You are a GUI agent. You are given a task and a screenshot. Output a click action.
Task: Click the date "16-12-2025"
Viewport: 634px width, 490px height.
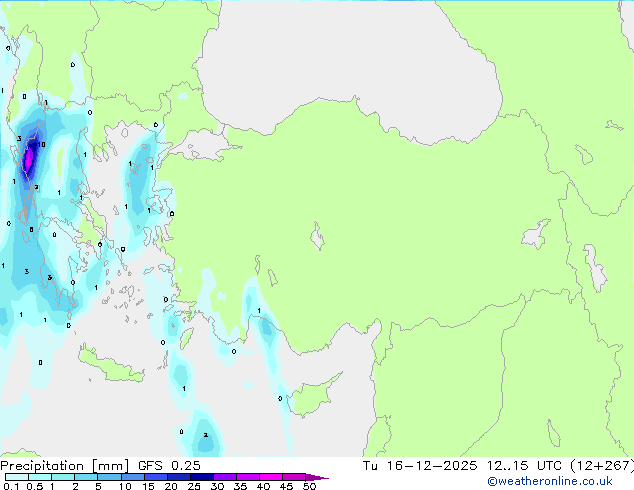[432, 466]
